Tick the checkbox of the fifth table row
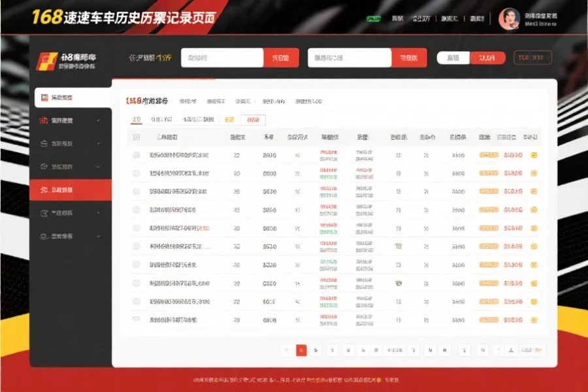 [x=137, y=228]
